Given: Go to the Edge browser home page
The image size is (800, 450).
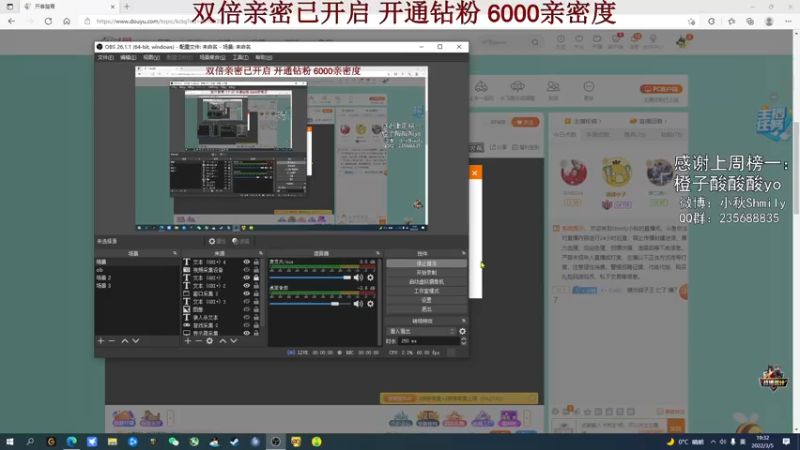Looking at the screenshot, I should click(x=67, y=21).
